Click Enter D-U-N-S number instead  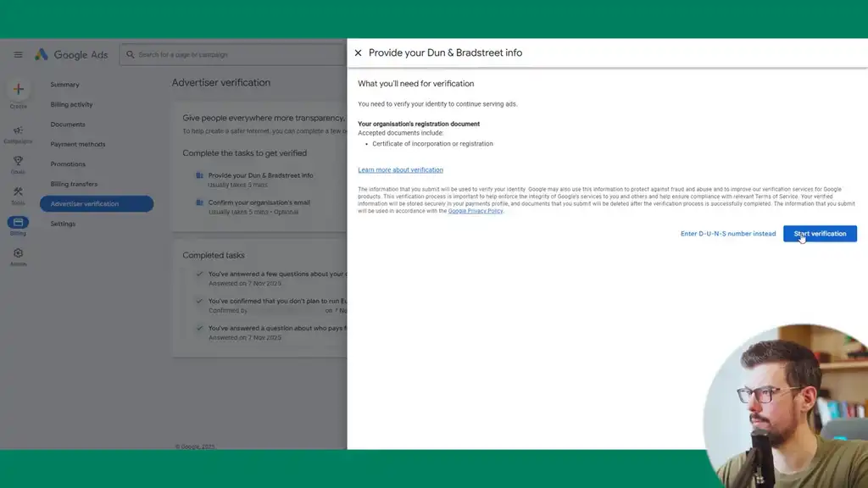pyautogui.click(x=729, y=233)
